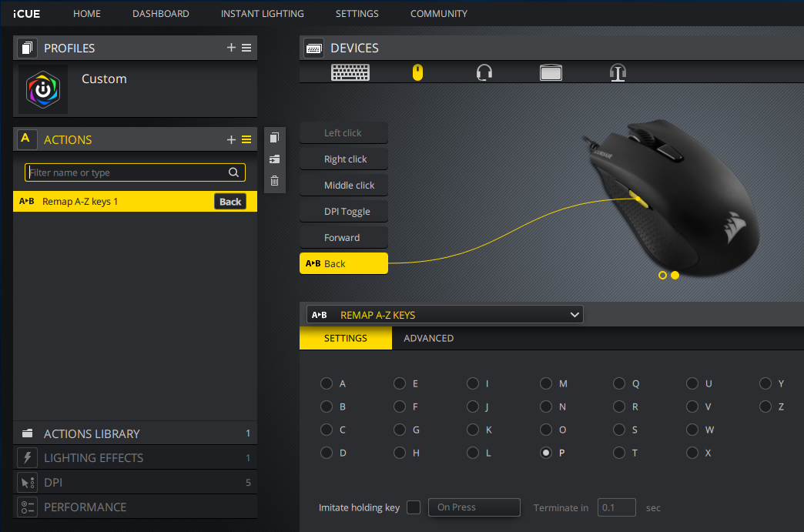The image size is (804, 532).
Task: Open the Dashboard menu item
Action: click(x=160, y=14)
